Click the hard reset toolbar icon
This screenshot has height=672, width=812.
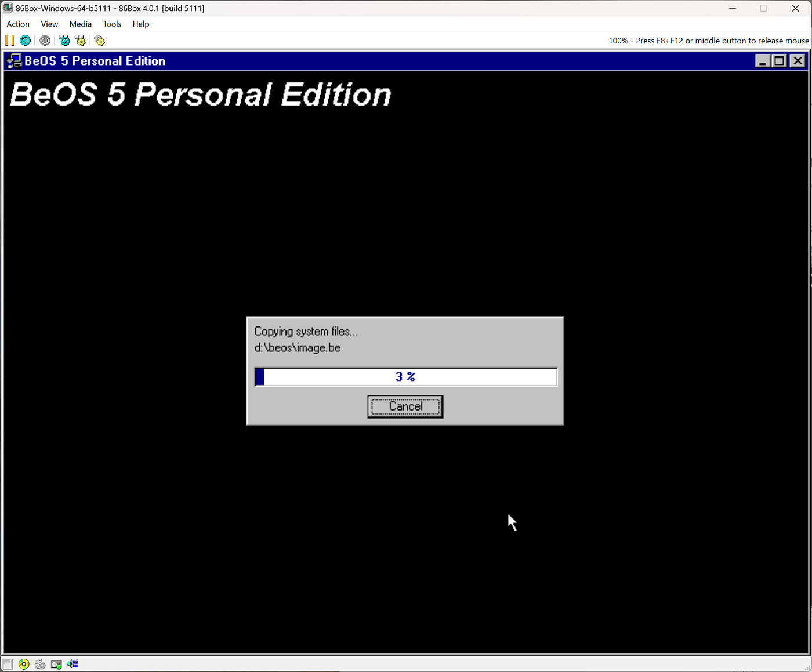[x=25, y=40]
